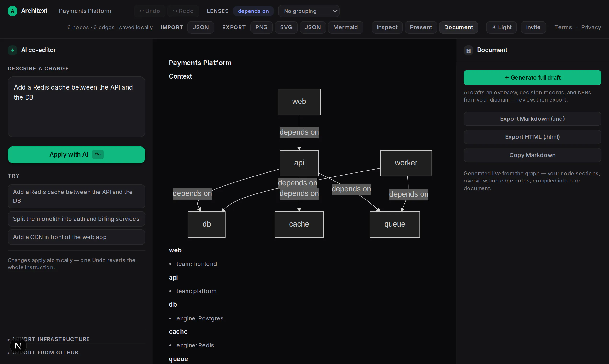Click the 'engine: Postgres' list item

200,318
